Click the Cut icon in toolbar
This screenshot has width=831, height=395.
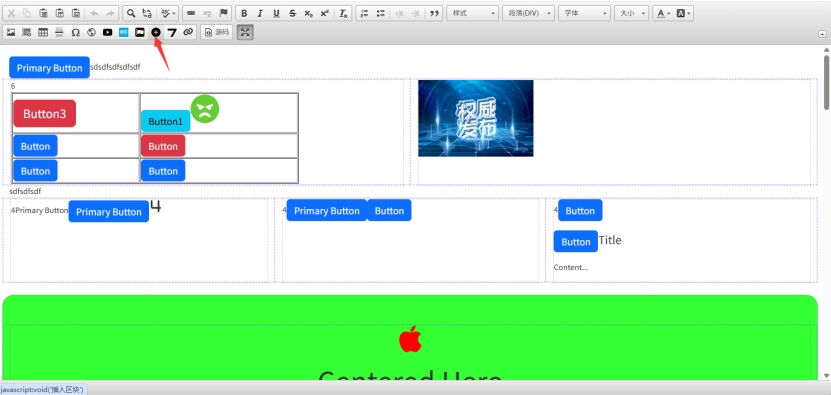click(x=11, y=13)
